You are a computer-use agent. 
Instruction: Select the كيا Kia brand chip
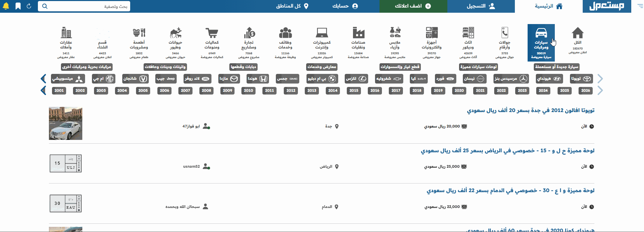(419, 79)
